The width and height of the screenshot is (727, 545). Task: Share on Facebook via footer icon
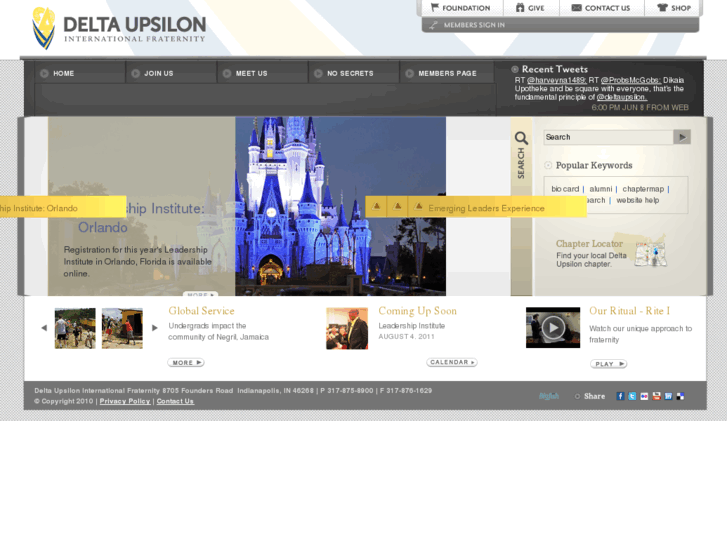(x=620, y=396)
